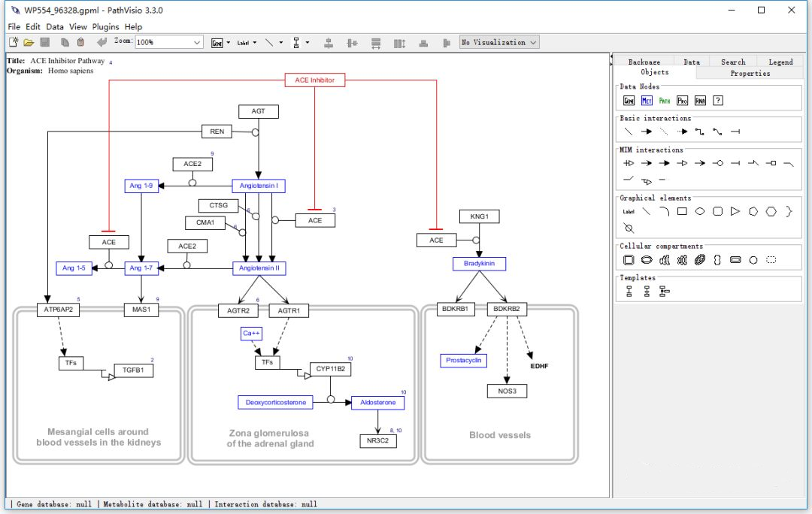Select Hexagon shape under Graphical elements

771,211
